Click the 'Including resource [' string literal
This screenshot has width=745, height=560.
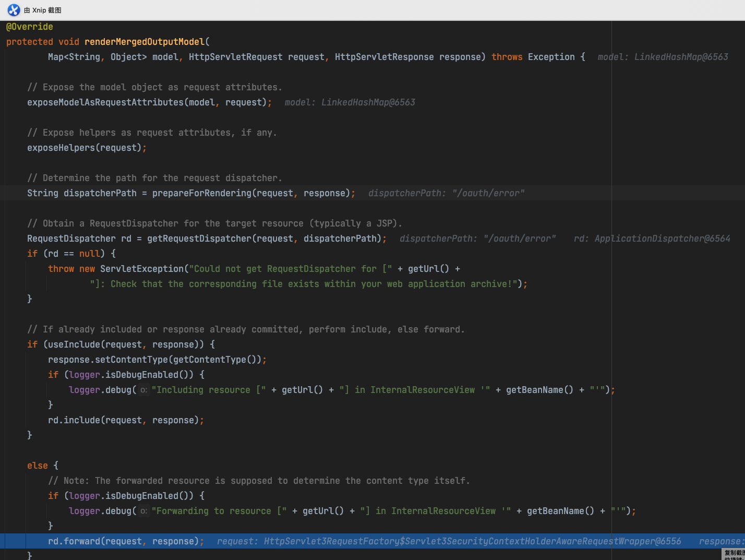click(x=209, y=390)
